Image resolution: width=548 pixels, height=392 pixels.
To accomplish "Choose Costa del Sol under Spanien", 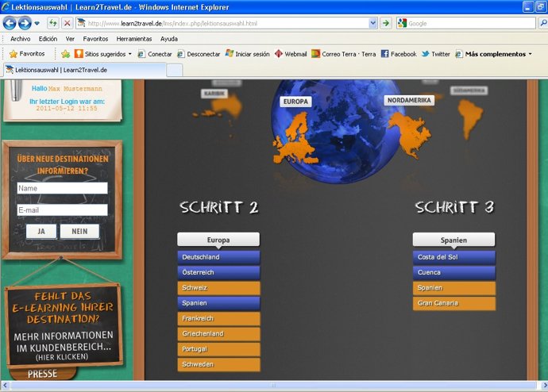I will (x=453, y=257).
